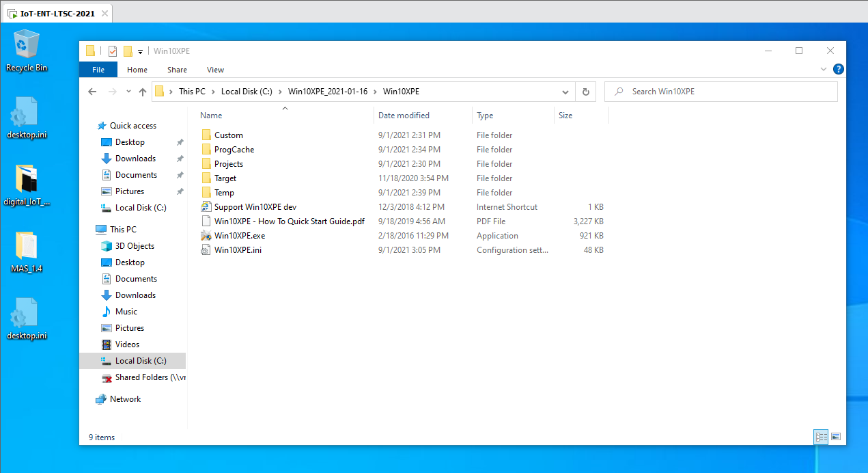The image size is (868, 473).
Task: Switch to the Home ribbon tab
Action: point(137,70)
